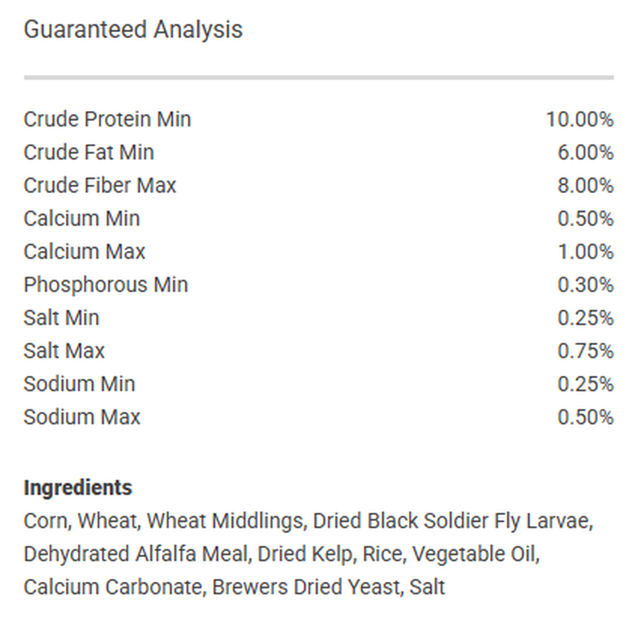Click the bold Ingredients heading
The width and height of the screenshot is (644, 644).
coord(78,488)
